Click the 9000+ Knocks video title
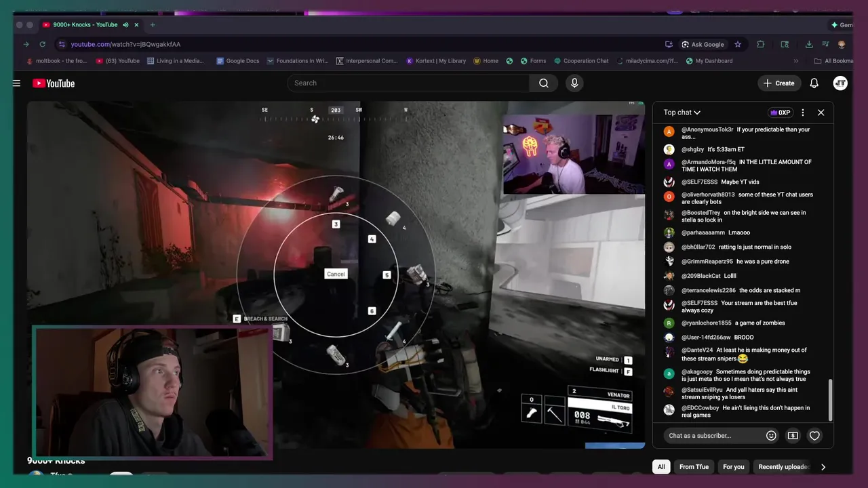The width and height of the screenshot is (868, 488). 56,461
